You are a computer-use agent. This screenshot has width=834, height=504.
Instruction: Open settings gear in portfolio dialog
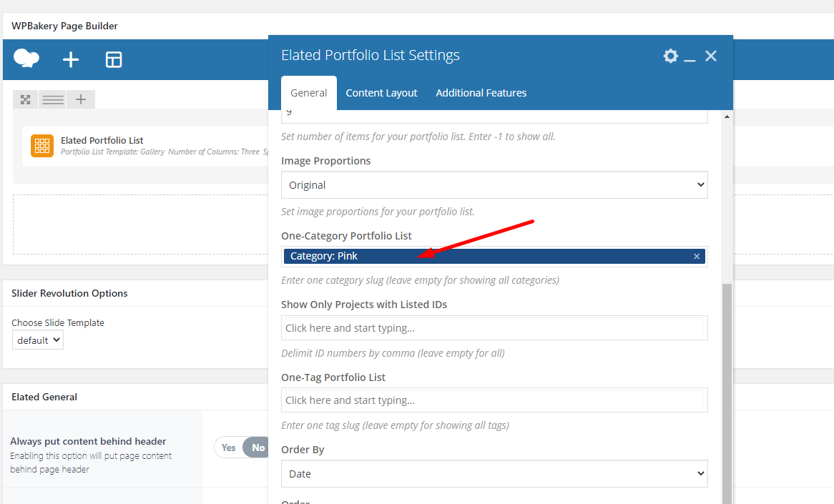671,56
